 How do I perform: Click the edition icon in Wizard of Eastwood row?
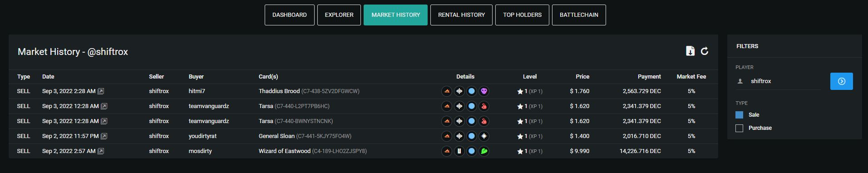(459, 151)
